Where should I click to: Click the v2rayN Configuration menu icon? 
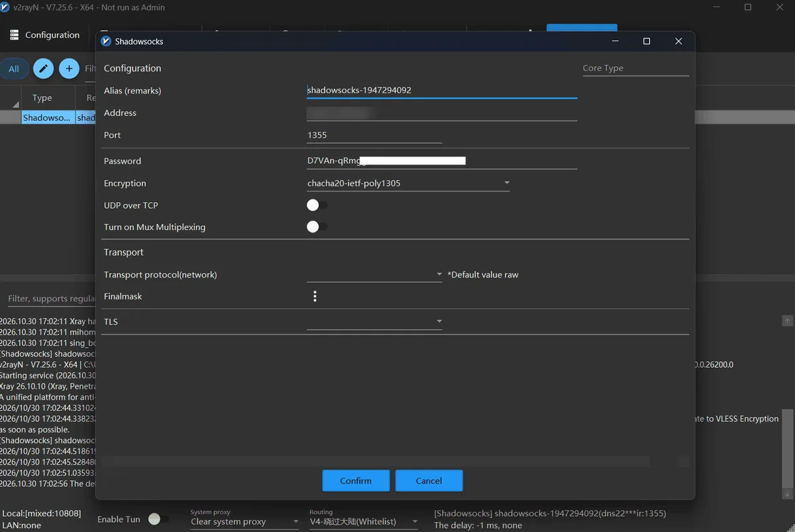[15, 35]
